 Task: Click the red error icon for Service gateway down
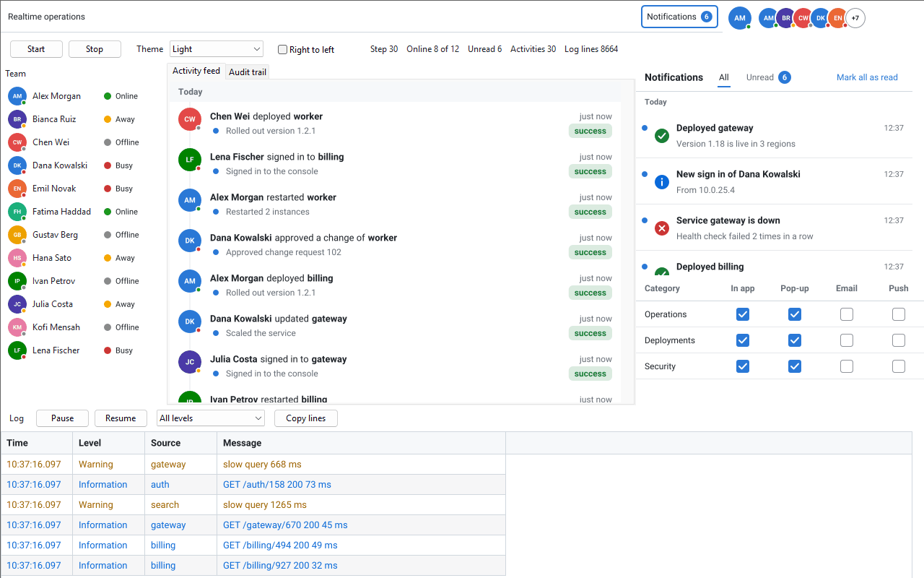tap(662, 228)
